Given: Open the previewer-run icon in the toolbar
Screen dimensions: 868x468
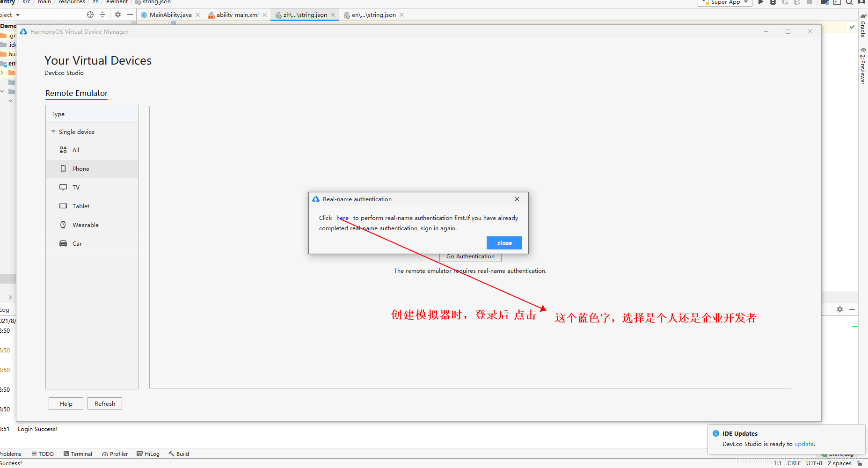Looking at the screenshot, I should pyautogui.click(x=837, y=2).
